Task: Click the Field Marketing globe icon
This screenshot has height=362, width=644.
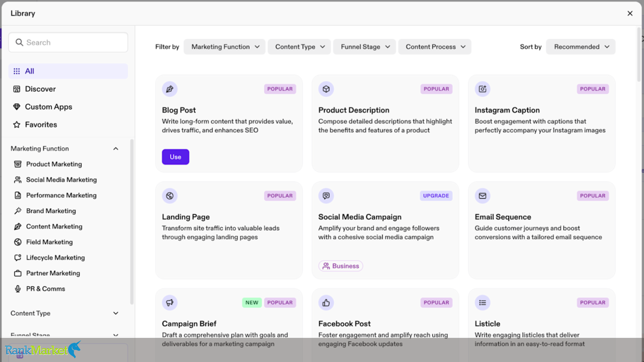Action: 18,242
